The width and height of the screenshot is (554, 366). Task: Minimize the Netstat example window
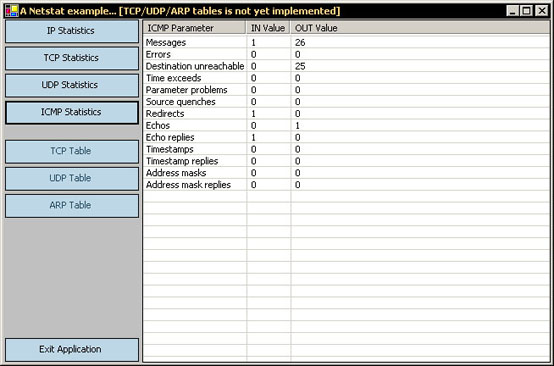click(x=512, y=11)
